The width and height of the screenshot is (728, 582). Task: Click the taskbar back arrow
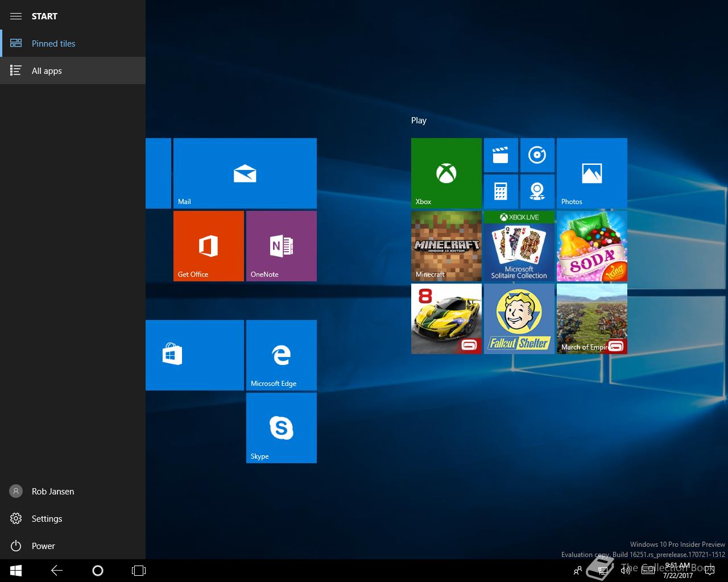[x=57, y=571]
